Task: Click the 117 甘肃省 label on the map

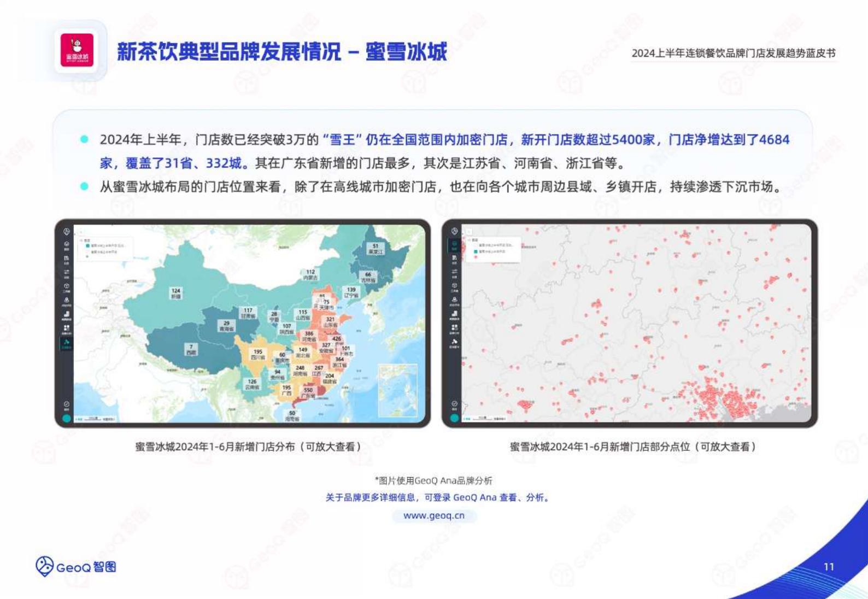Action: (x=248, y=313)
